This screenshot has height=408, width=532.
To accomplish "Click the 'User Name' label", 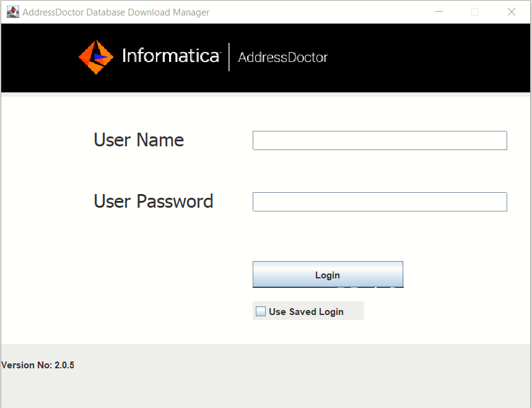I will [x=139, y=140].
